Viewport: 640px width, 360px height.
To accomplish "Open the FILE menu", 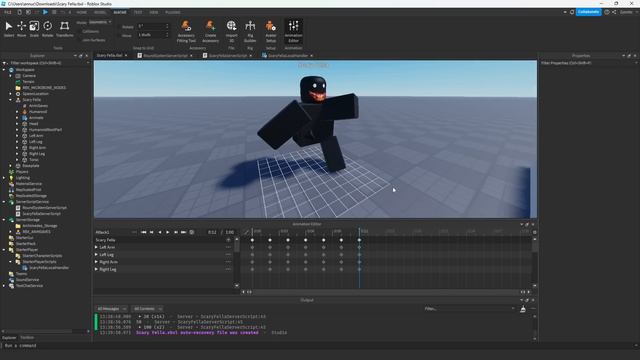I will 8,12.
